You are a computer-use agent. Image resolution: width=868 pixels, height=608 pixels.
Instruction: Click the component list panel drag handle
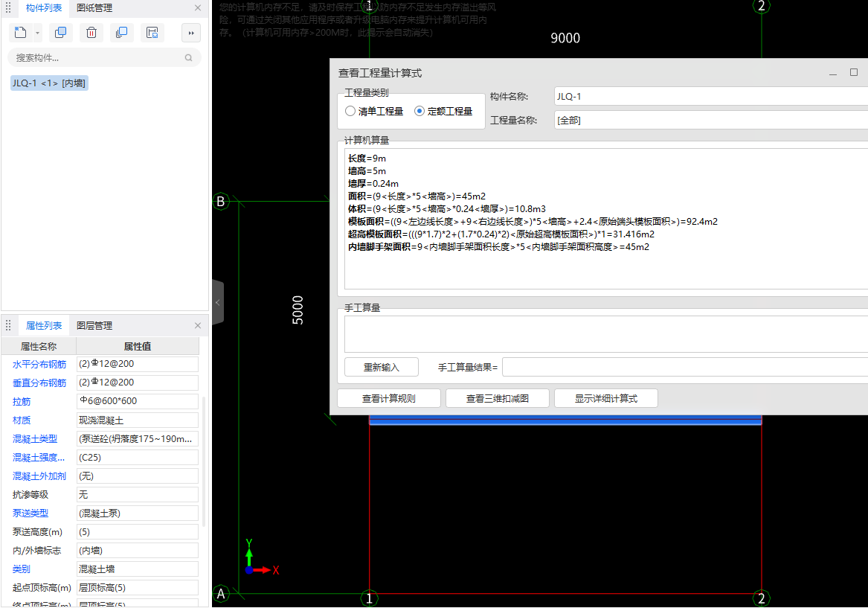pos(8,7)
